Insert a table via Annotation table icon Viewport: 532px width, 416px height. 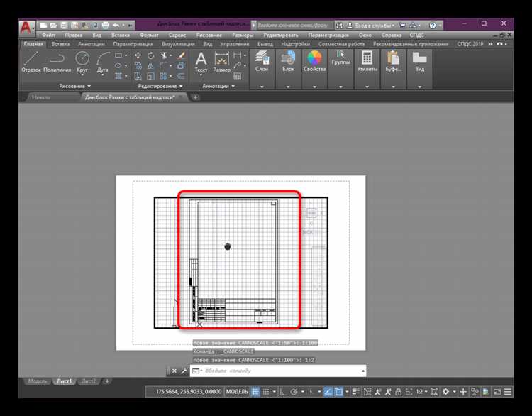[x=238, y=76]
